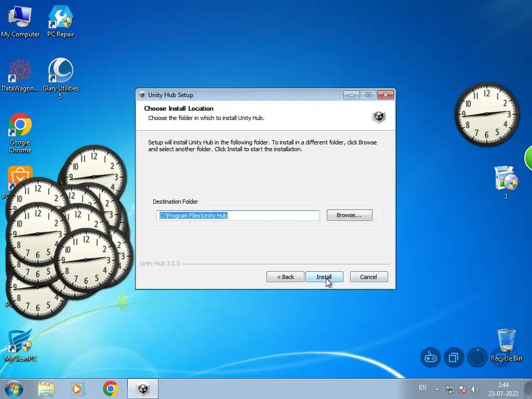Click the Destination Folder path field

click(238, 216)
